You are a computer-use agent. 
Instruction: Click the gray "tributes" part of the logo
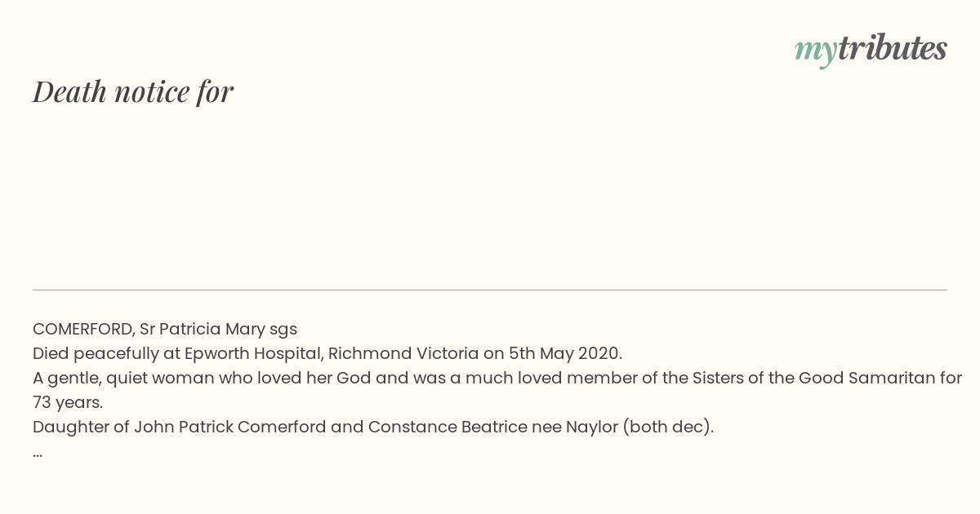click(892, 49)
